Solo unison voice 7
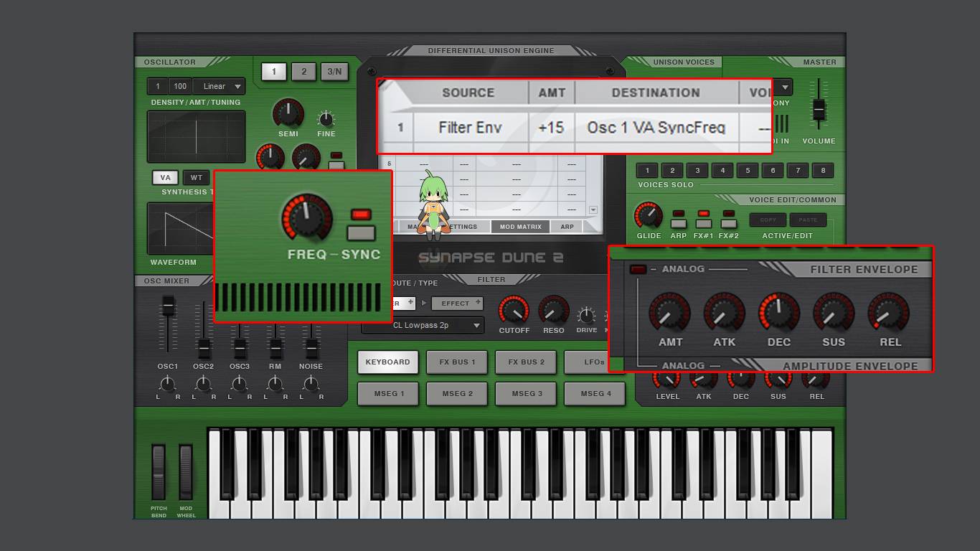The width and height of the screenshot is (980, 551). [798, 171]
